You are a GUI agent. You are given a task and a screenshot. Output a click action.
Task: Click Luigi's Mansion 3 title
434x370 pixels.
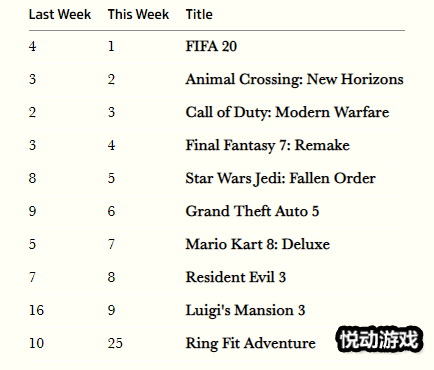tap(245, 310)
